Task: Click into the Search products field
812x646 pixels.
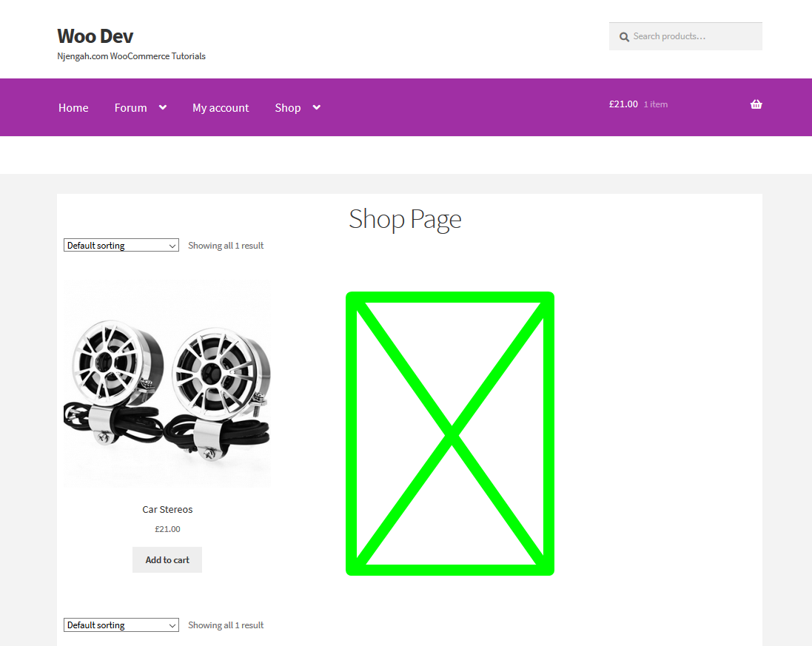Action: coord(685,36)
